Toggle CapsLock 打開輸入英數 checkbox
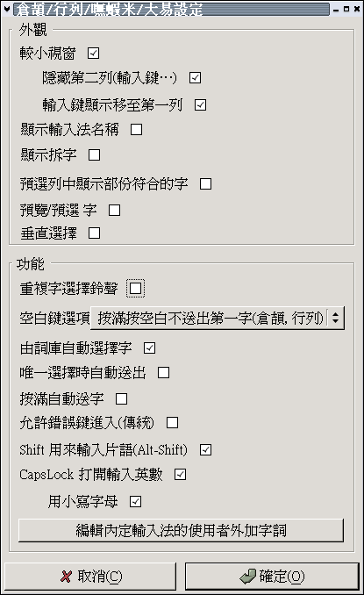The width and height of the screenshot is (364, 595). (x=180, y=474)
